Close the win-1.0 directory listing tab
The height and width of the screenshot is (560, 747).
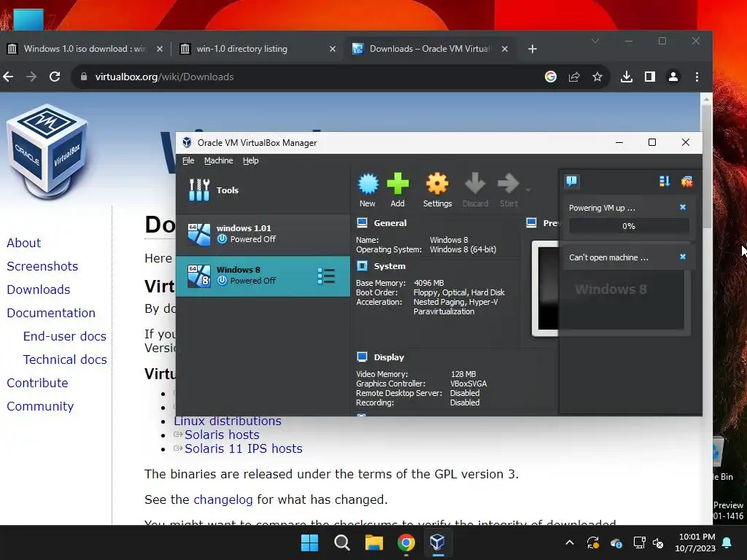(333, 49)
